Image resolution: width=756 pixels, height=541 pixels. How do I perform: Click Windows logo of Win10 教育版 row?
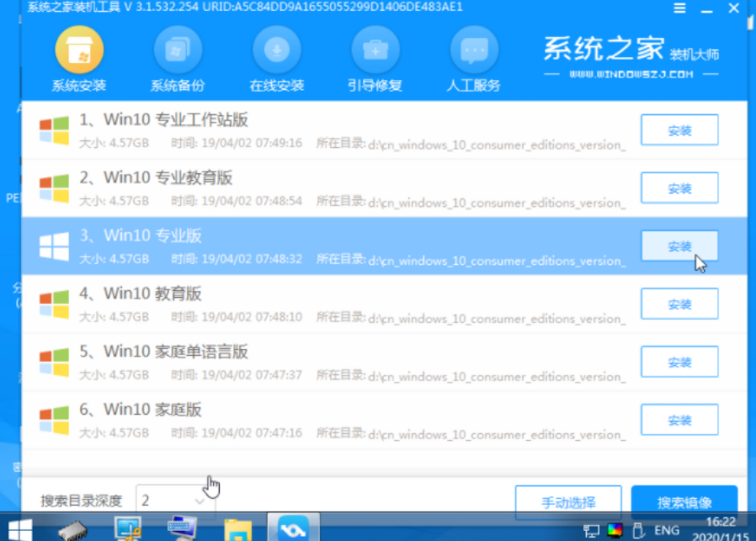coord(54,304)
